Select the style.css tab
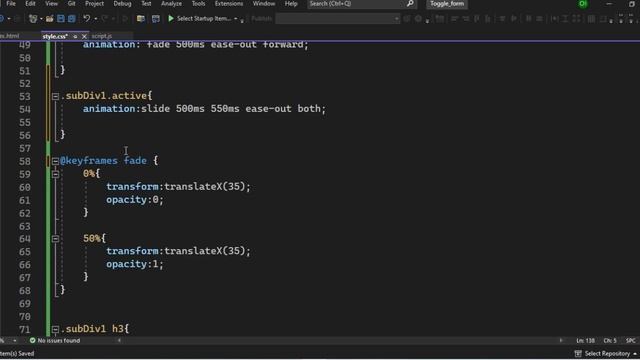 pyautogui.click(x=55, y=36)
